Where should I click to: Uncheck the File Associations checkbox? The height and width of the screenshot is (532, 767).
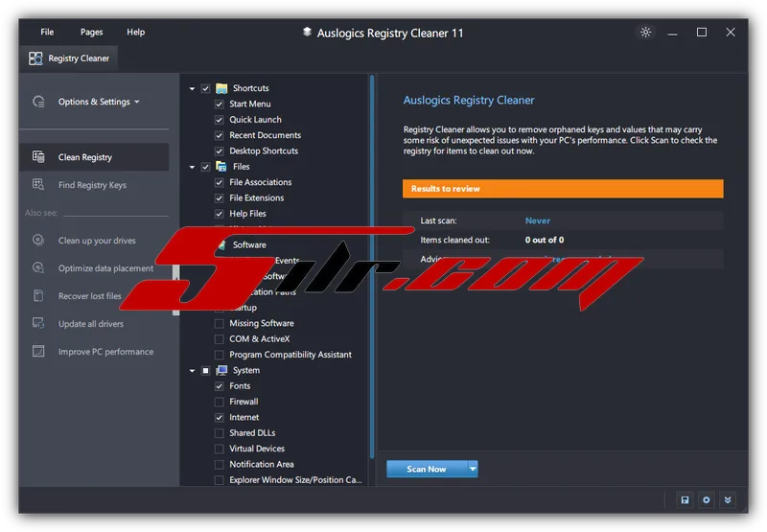click(x=220, y=182)
